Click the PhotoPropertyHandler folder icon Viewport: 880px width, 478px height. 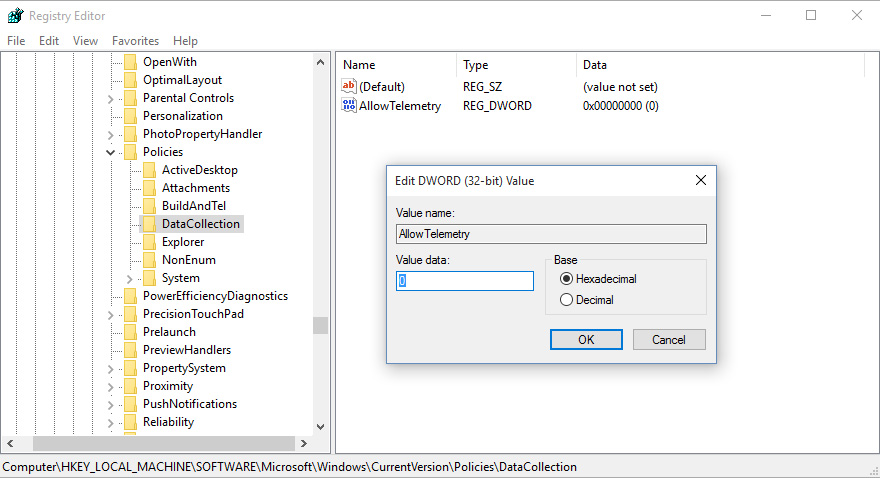point(130,134)
